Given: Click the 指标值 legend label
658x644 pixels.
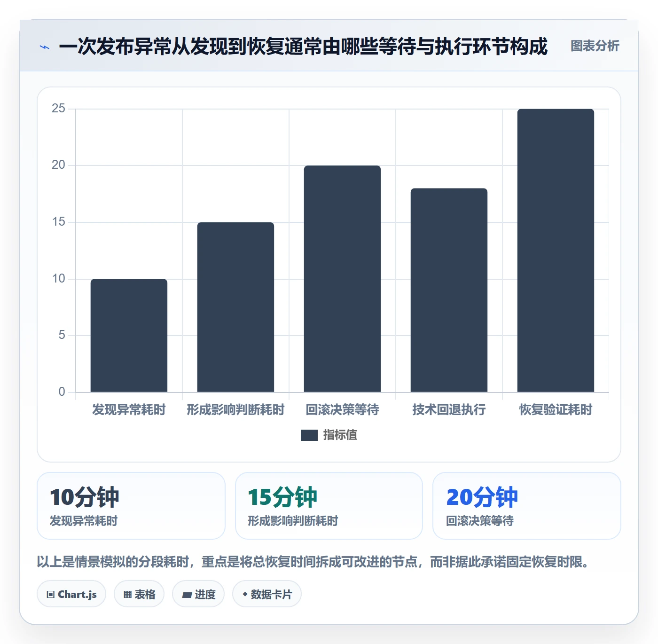Looking at the screenshot, I should click(x=340, y=435).
